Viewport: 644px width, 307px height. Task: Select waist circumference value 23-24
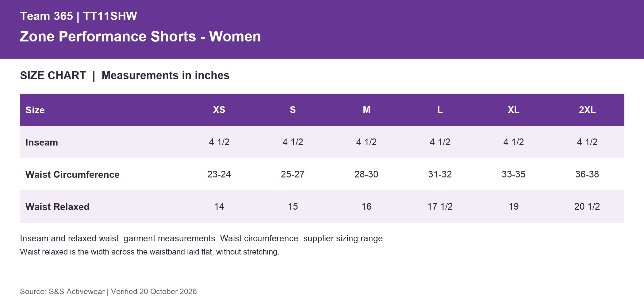point(219,174)
